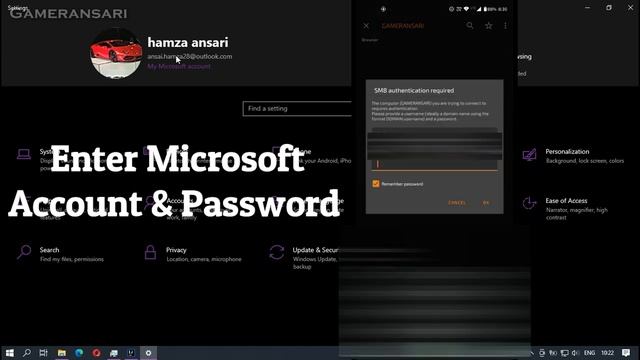Confirm SMB authentication with OK
640x360 pixels.
point(486,202)
